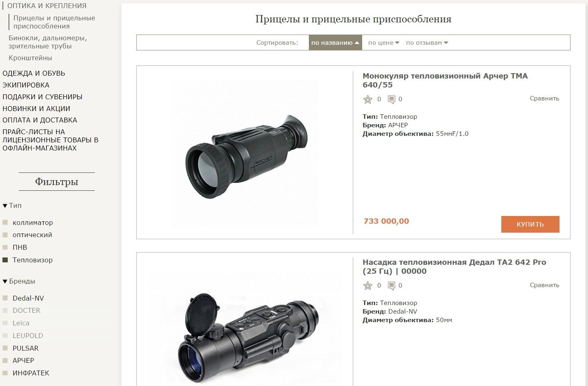The image size is (588, 386).
Task: Toggle sorting по названию
Action: point(335,43)
